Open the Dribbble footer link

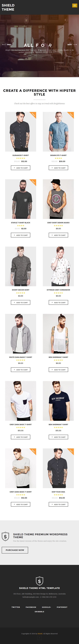click(39, 612)
